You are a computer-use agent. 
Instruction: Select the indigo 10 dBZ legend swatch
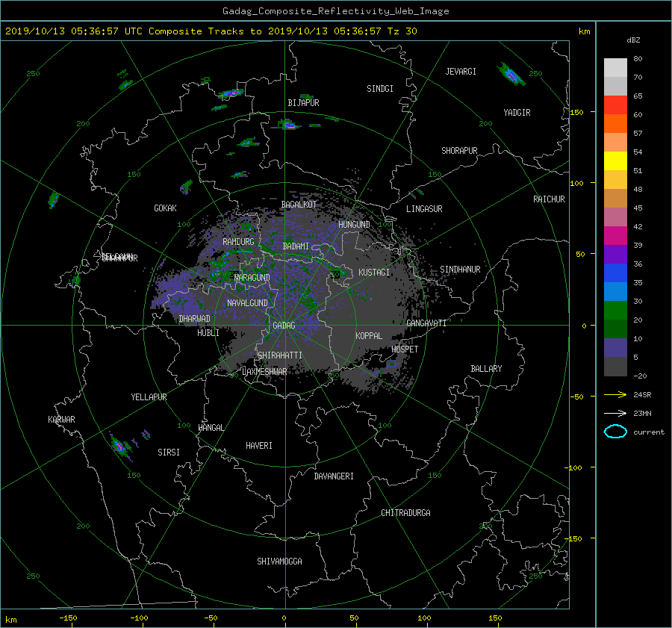[615, 348]
